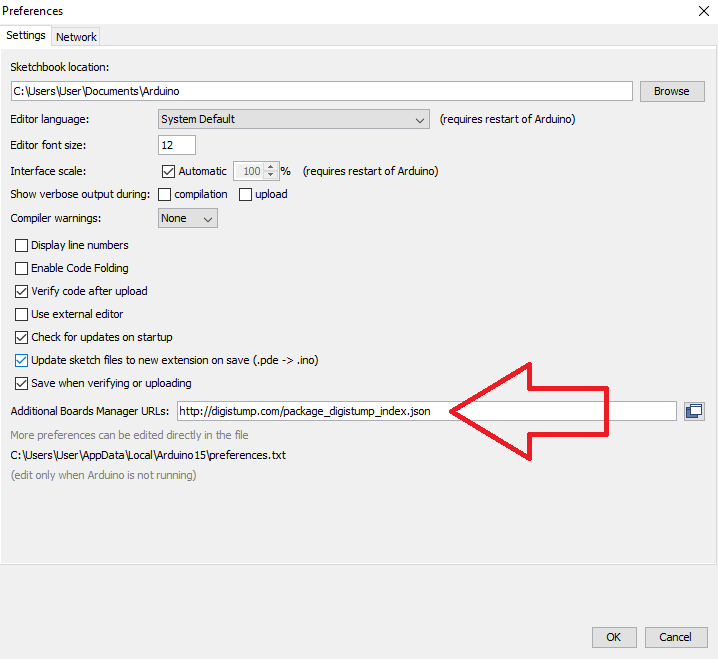This screenshot has width=718, height=659.
Task: Click 'More preferences can be edited' text
Action: coord(129,435)
